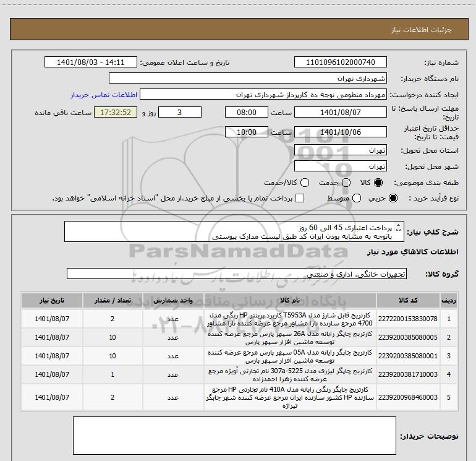This screenshot has width=476, height=461.
Task: Click the ردیف column header
Action: click(449, 300)
